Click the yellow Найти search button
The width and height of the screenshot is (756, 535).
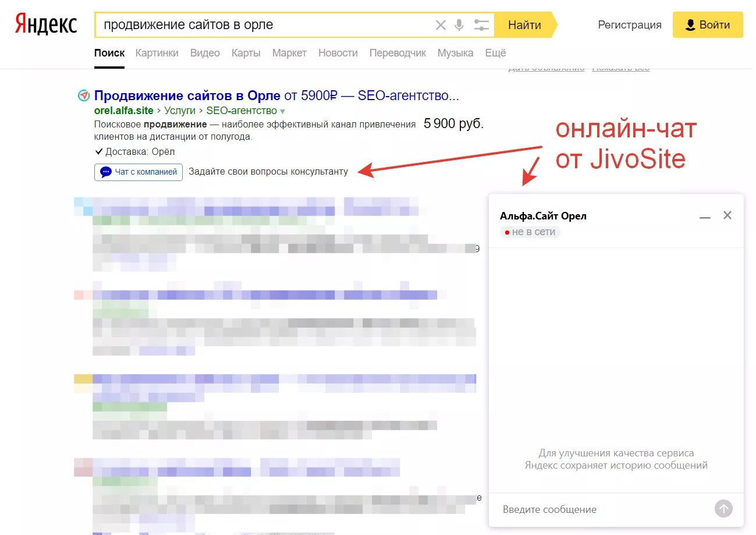(x=525, y=25)
